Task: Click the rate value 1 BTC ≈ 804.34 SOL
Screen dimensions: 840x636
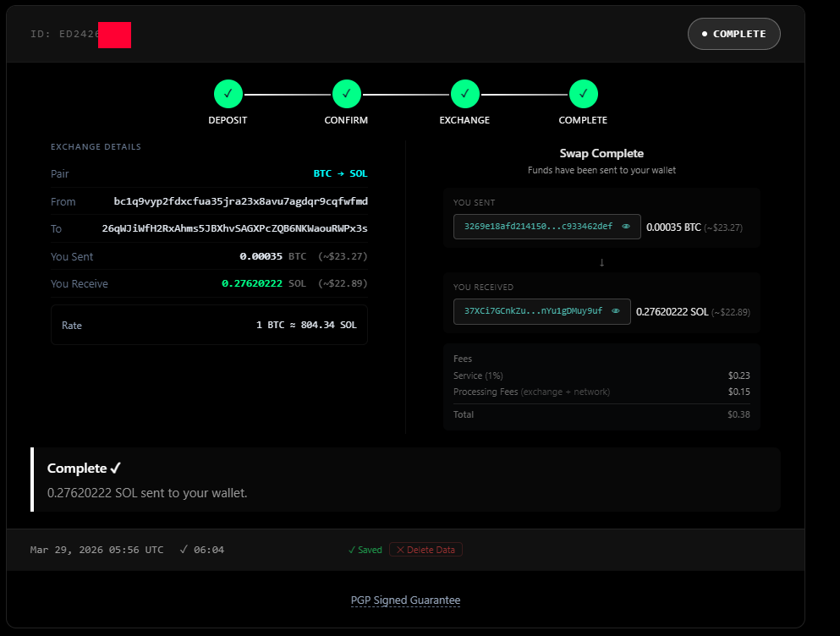Action: coord(306,325)
